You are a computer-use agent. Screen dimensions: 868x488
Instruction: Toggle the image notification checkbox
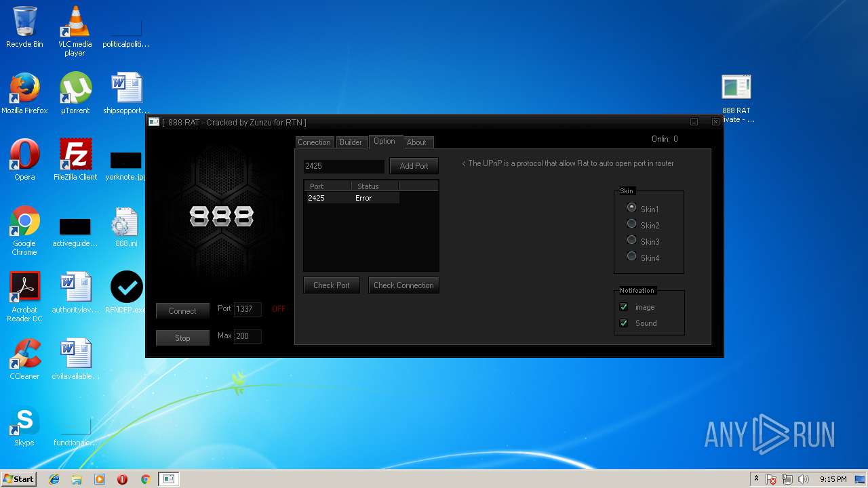pyautogui.click(x=624, y=307)
